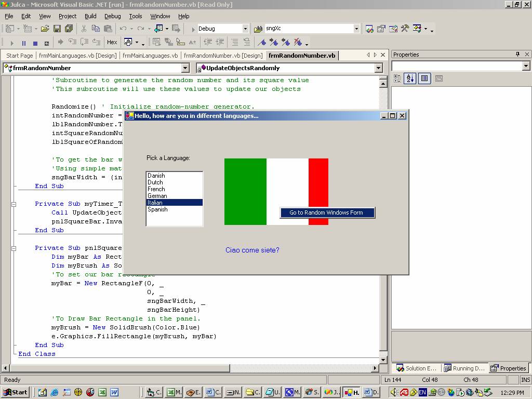Click the Windows Start button
Viewport: 532px width, 399px height.
pos(15,392)
